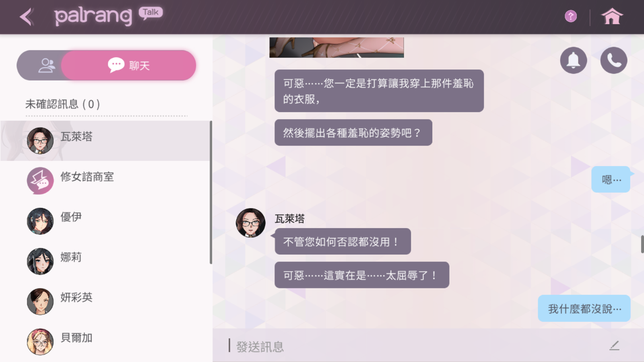Toggle notifications with the bell icon

click(x=574, y=60)
